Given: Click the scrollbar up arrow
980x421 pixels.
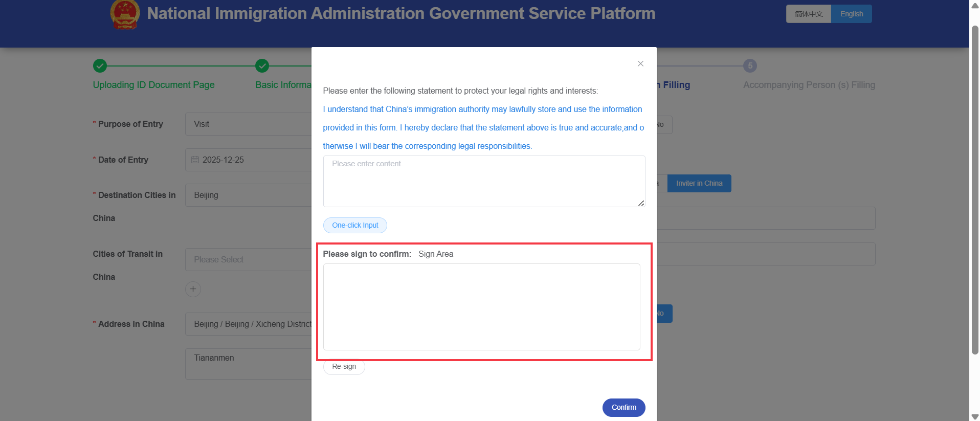Looking at the screenshot, I should click(x=974, y=5).
